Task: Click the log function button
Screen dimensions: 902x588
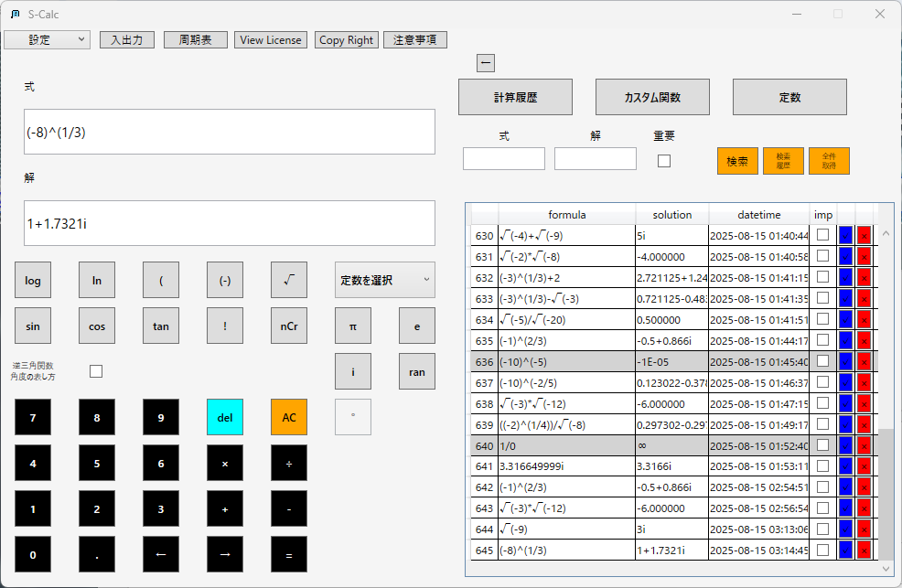Action: coord(33,280)
